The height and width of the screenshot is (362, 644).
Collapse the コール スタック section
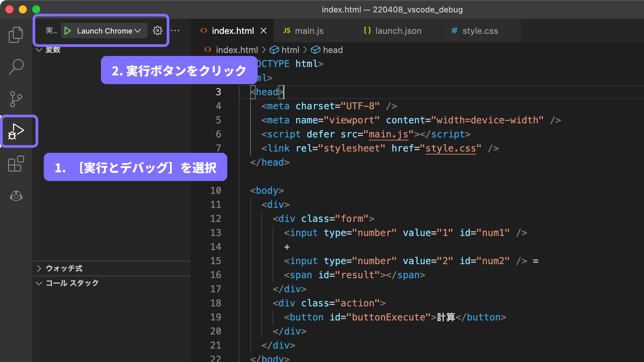pos(39,283)
